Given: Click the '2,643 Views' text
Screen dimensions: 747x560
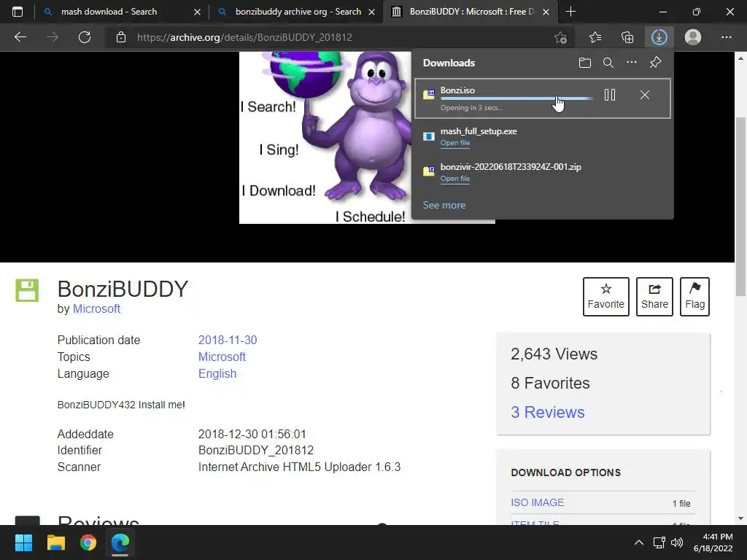Looking at the screenshot, I should (x=554, y=354).
